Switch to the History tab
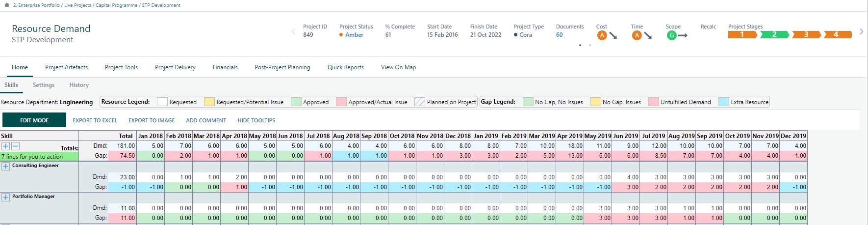 tap(79, 85)
